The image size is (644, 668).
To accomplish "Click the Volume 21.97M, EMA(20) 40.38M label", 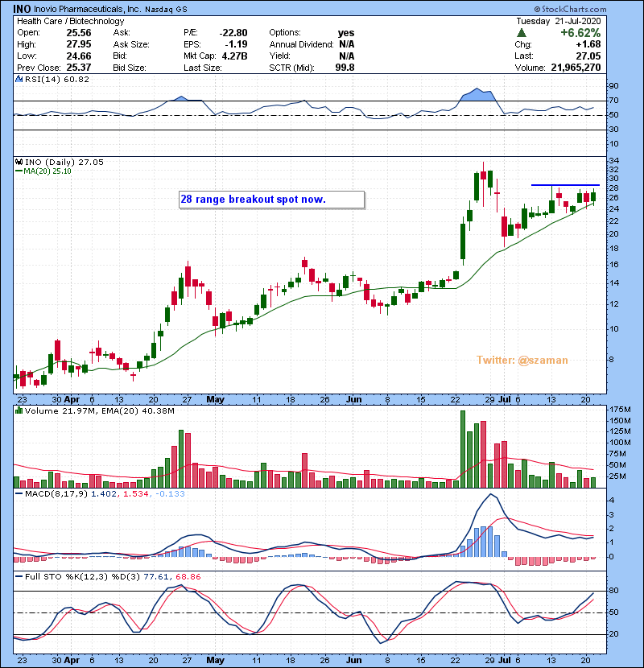I will point(99,410).
